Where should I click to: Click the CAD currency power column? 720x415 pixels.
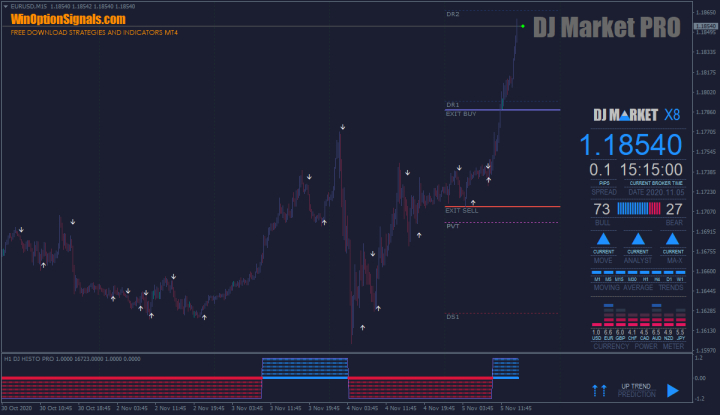(645, 320)
